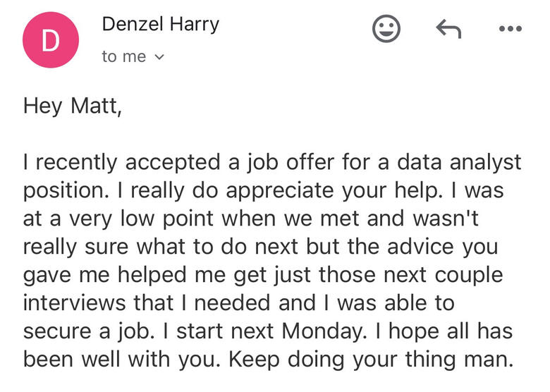The height and width of the screenshot is (392, 550).
Task: Open the three-dot more options menu
Action: [x=509, y=29]
